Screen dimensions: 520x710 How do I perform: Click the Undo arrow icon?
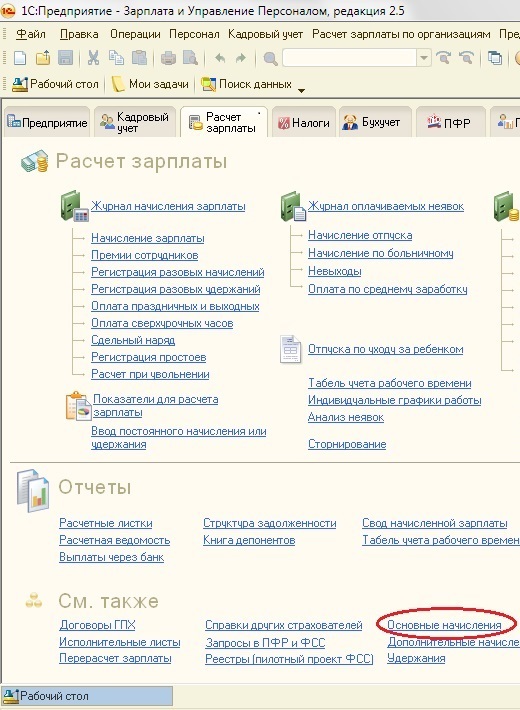(x=220, y=58)
